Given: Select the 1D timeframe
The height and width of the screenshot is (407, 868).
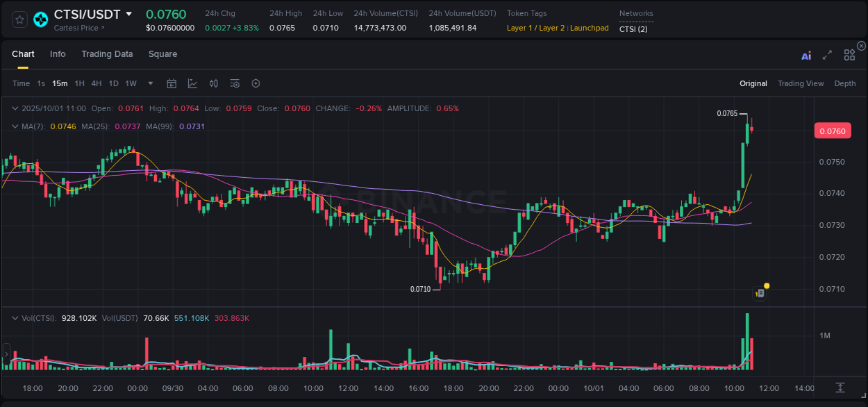Looking at the screenshot, I should [113, 83].
